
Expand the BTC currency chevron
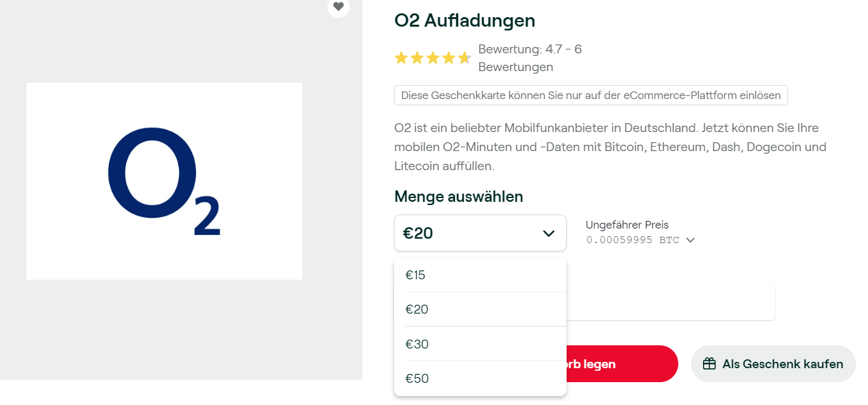[x=690, y=240]
